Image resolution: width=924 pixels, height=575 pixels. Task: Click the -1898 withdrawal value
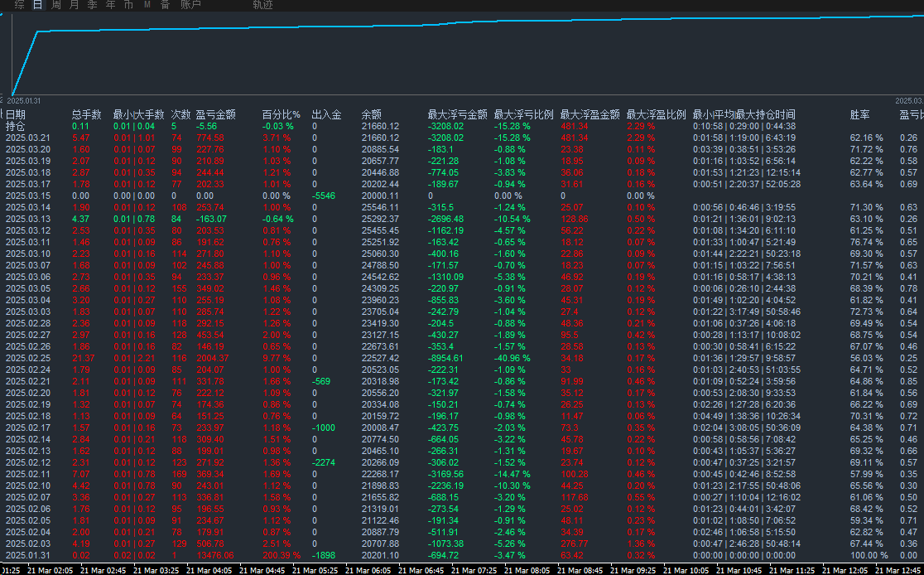click(324, 555)
